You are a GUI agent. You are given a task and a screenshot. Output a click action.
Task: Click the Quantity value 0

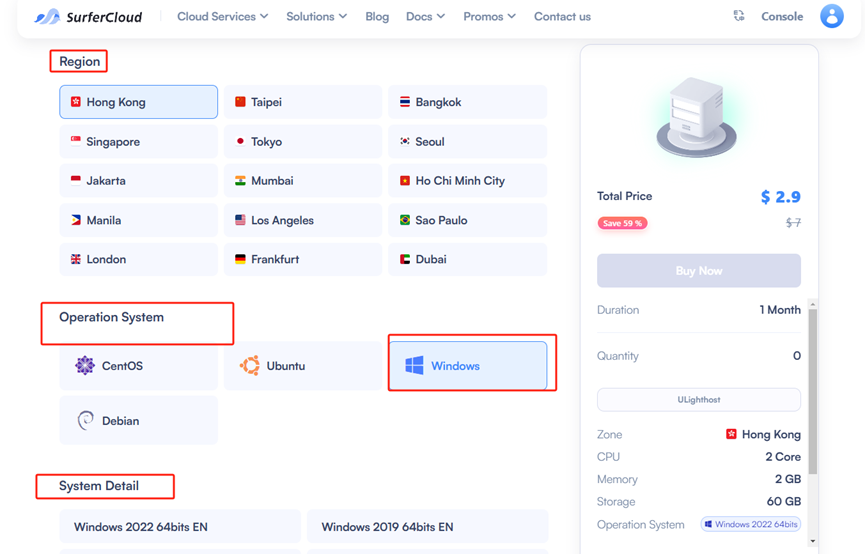797,355
